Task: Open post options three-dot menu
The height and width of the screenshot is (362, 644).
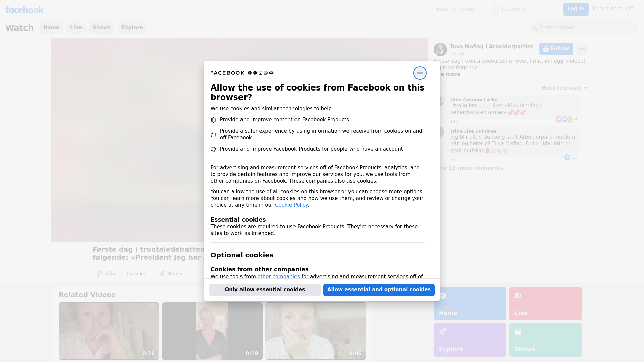Action: pos(582,49)
